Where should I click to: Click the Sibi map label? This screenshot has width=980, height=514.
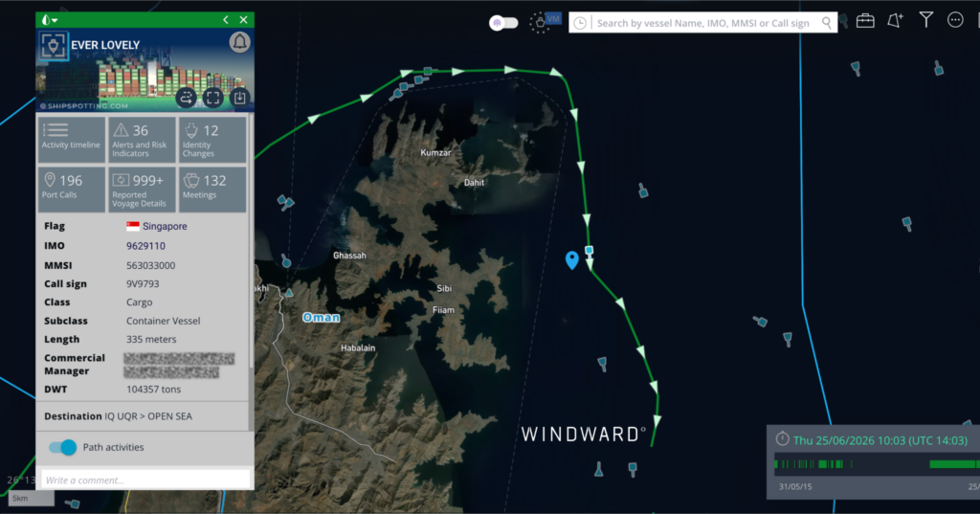tap(444, 288)
